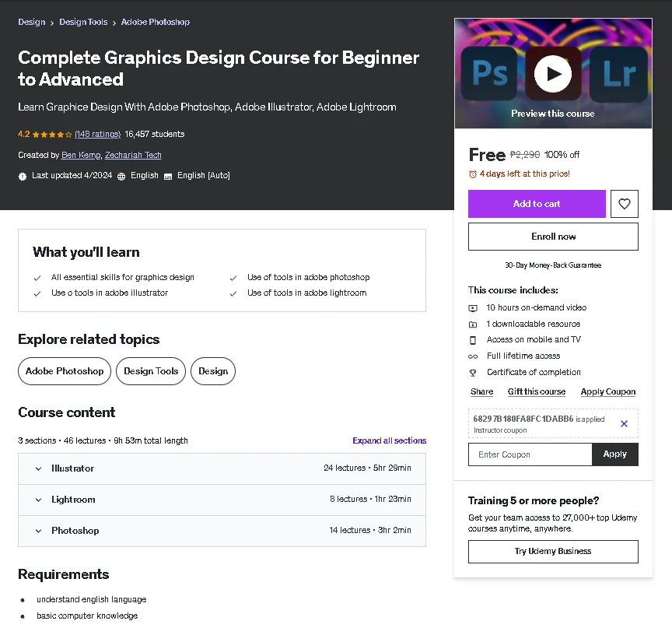Click the alarm clock icon beside 4 days left
Screen dimensions: 672x635
pyautogui.click(x=472, y=174)
